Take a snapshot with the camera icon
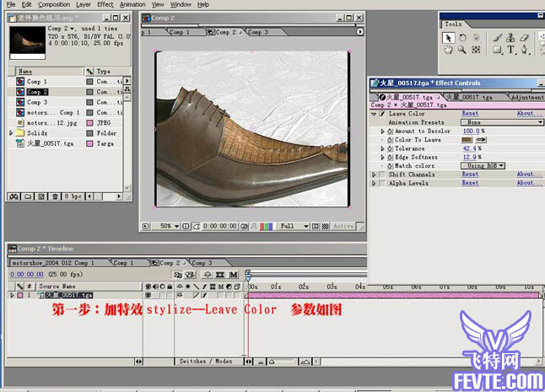 [x=245, y=227]
